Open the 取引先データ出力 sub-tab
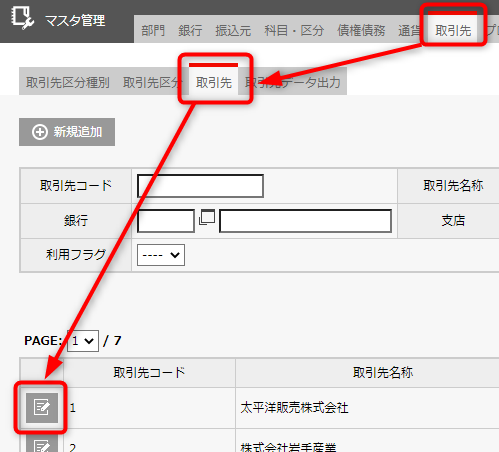This screenshot has height=452, width=499. (293, 82)
